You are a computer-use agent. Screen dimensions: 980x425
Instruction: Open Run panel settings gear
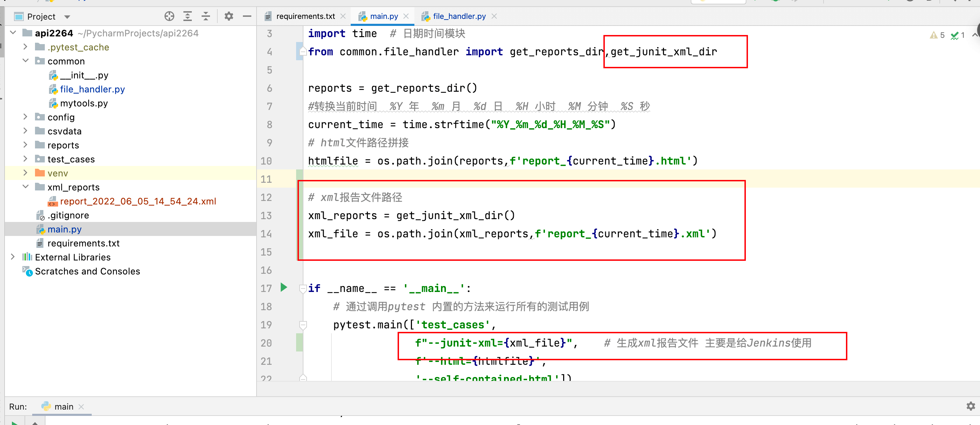click(x=971, y=406)
